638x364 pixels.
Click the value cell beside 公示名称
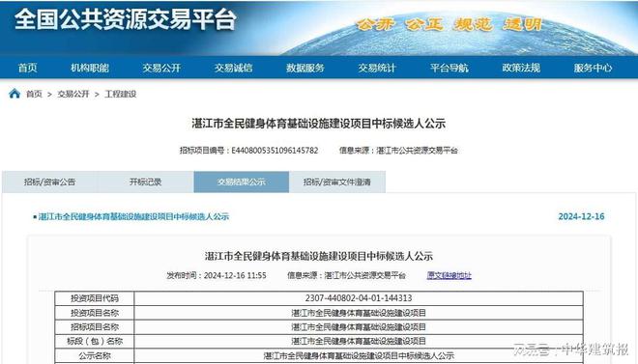359,356
